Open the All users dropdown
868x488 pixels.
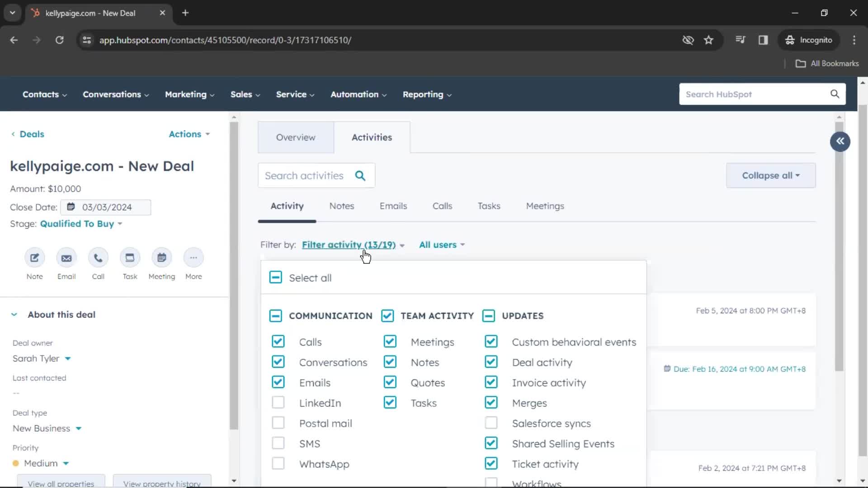click(442, 245)
